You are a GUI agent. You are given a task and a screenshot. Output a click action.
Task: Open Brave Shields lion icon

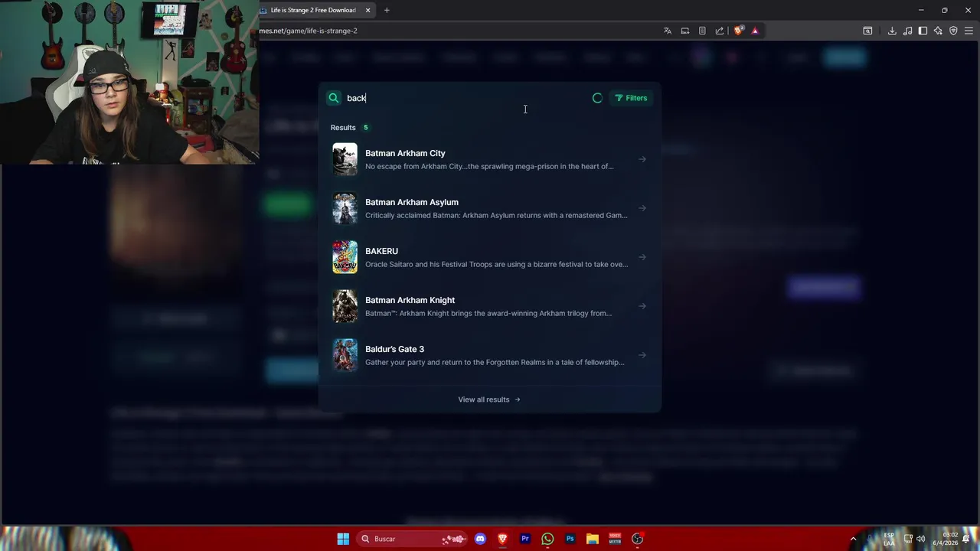(738, 31)
